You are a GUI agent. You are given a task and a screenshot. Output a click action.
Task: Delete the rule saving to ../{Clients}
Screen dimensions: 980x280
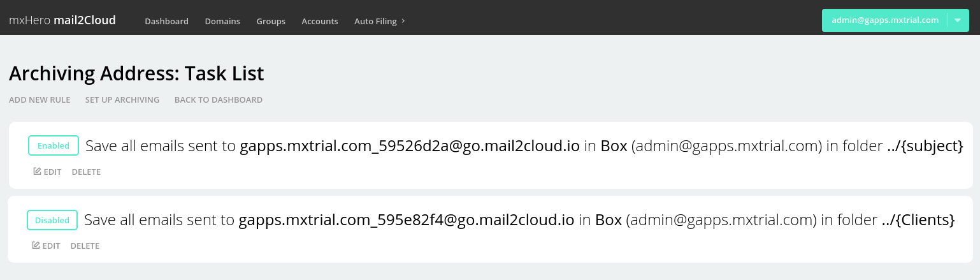pyautogui.click(x=85, y=246)
